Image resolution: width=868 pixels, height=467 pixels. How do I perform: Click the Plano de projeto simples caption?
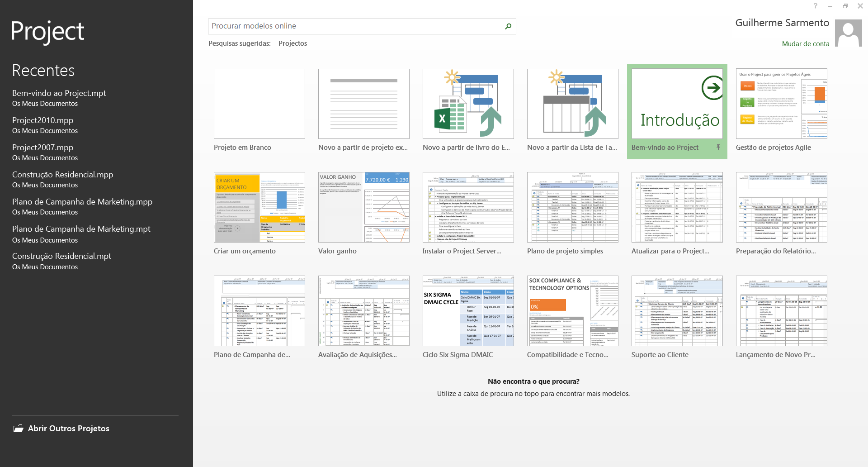(565, 251)
